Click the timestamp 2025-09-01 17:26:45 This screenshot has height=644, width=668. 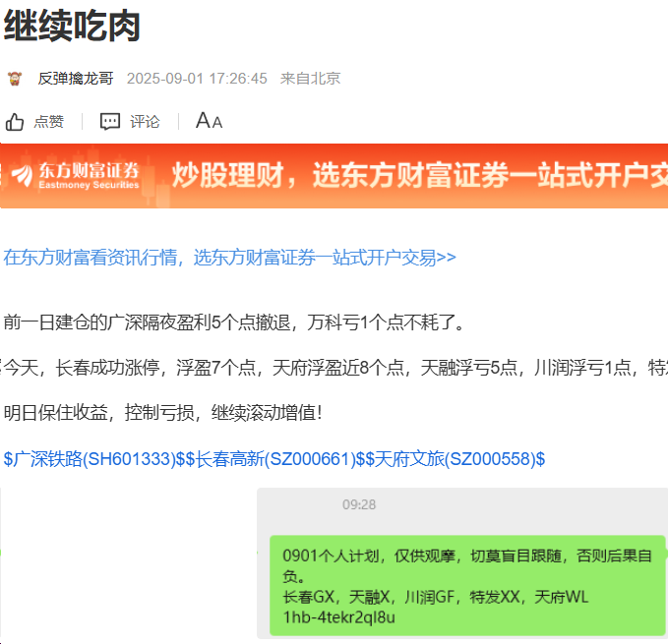tap(197, 79)
